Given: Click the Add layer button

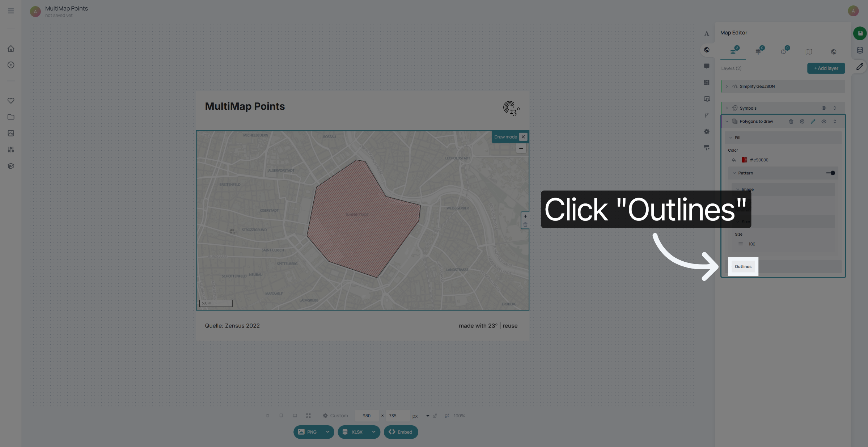Looking at the screenshot, I should tap(826, 68).
